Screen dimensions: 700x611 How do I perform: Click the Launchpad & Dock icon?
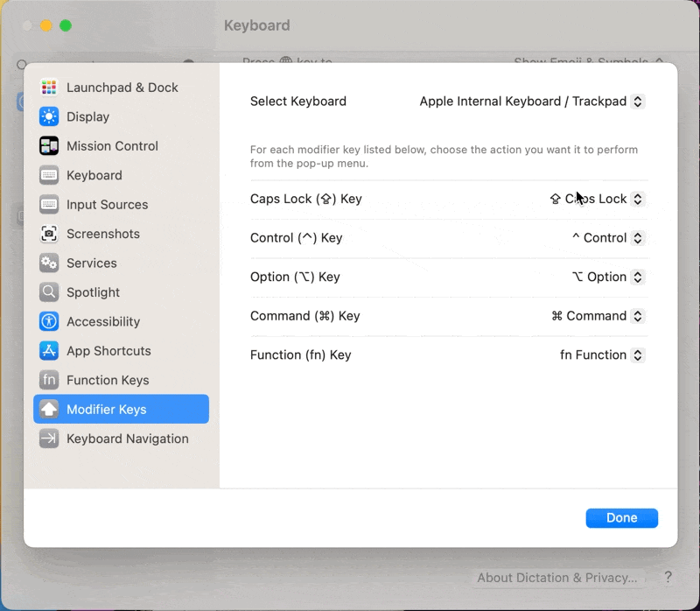click(49, 88)
